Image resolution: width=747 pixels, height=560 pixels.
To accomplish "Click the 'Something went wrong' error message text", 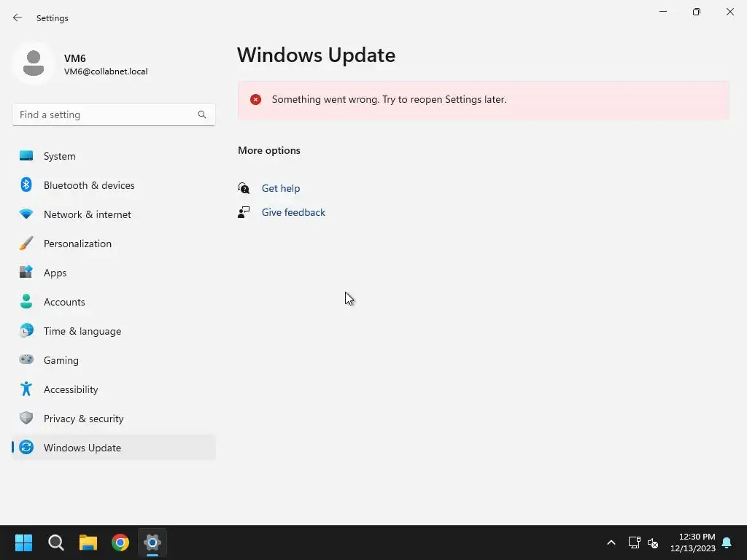I will pyautogui.click(x=389, y=99).
